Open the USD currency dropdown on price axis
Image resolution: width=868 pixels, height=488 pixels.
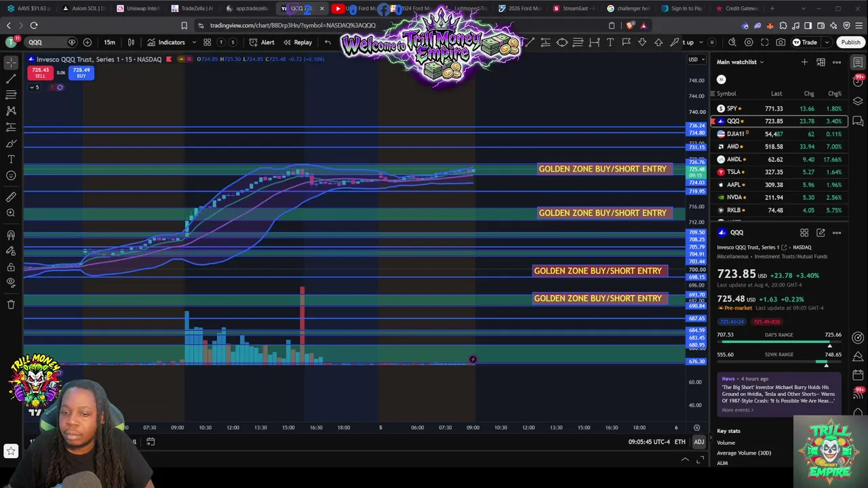(x=696, y=60)
